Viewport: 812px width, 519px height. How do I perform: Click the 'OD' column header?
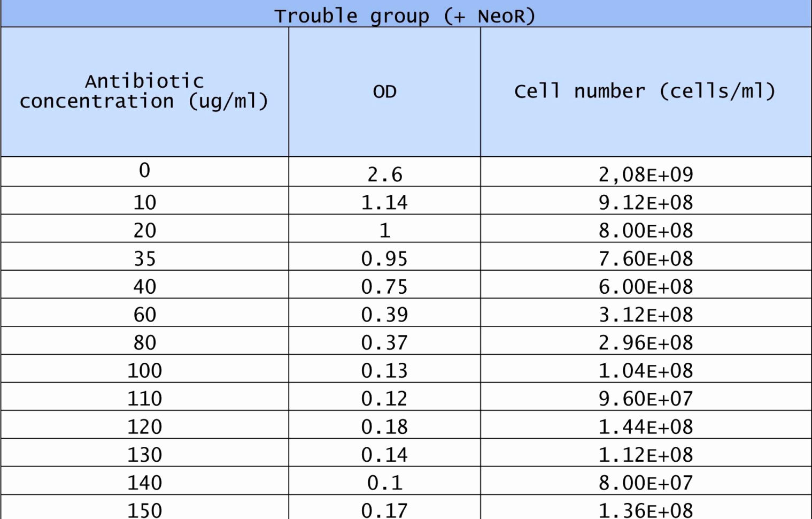384,91
